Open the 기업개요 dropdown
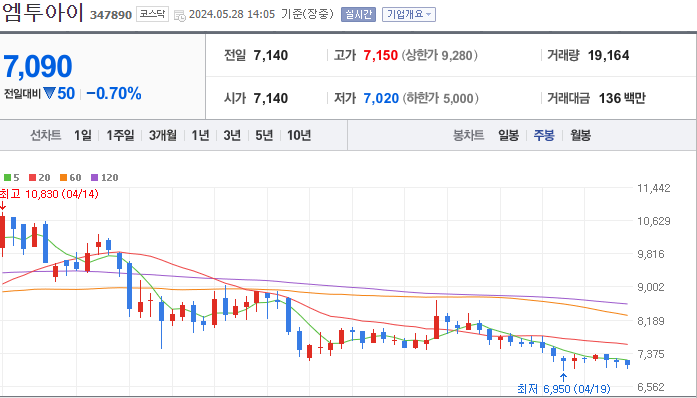The height and width of the screenshot is (398, 697). click(409, 14)
